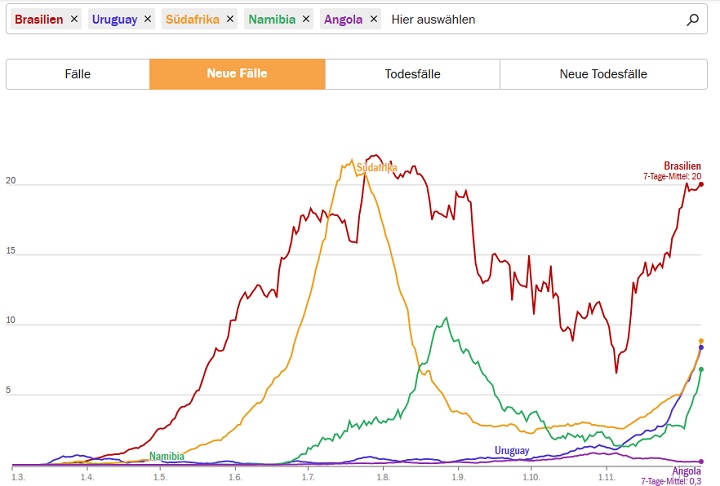This screenshot has height=486, width=720.
Task: Delete the Südafrika tag from selection
Action: click(x=230, y=19)
